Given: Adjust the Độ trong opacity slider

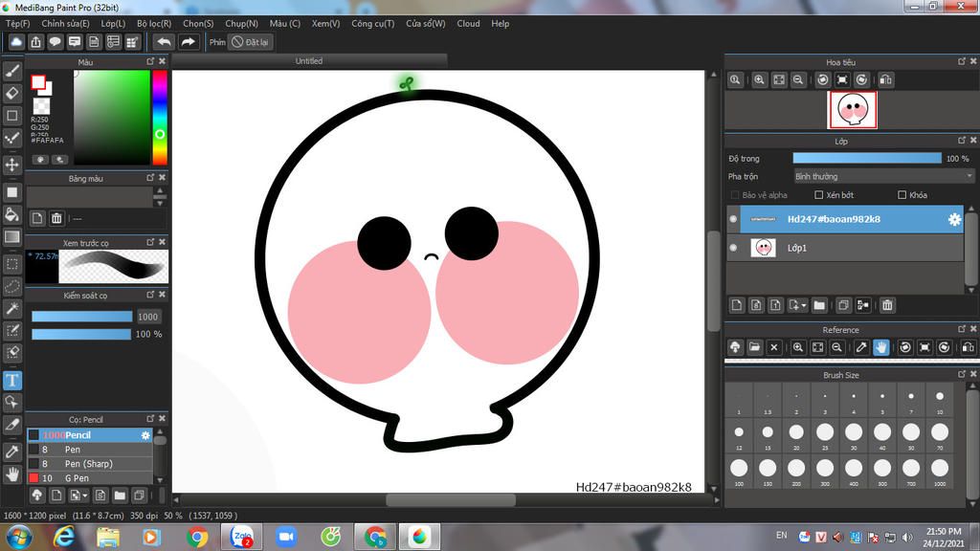Looking at the screenshot, I should [867, 159].
